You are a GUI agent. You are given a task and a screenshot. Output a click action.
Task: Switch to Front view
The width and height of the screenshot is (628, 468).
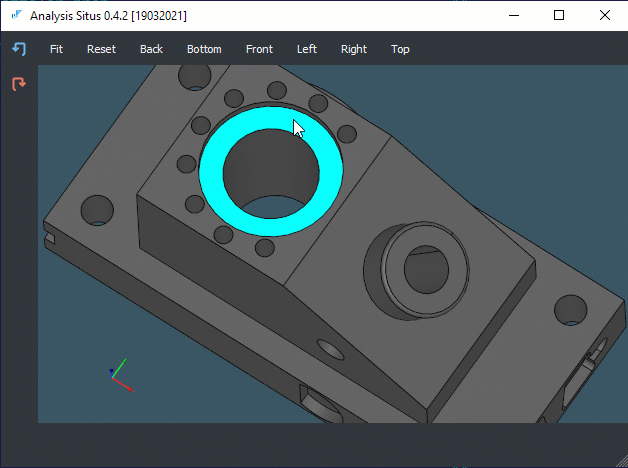(x=259, y=49)
